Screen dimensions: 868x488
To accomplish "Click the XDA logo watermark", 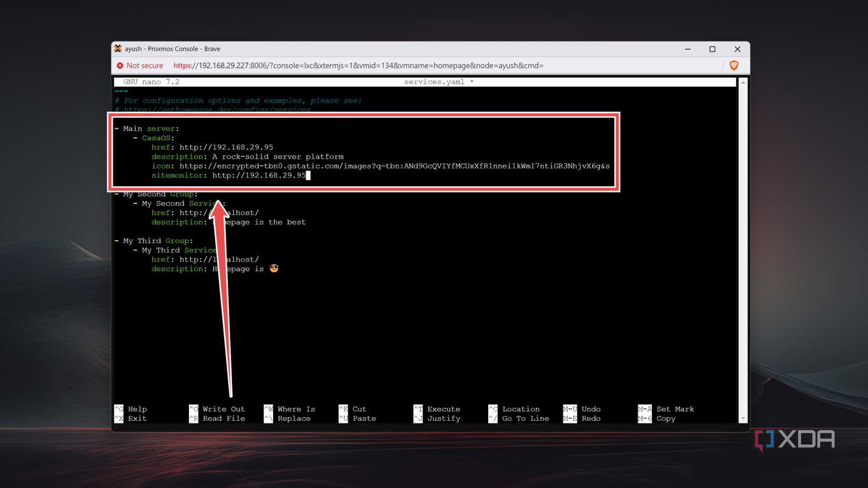I will [794, 438].
